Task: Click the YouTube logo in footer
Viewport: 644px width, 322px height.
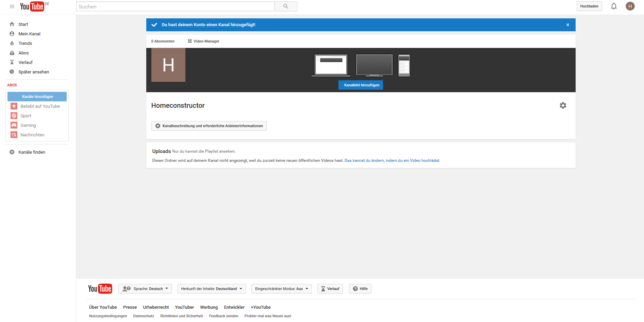Action: pyautogui.click(x=100, y=289)
